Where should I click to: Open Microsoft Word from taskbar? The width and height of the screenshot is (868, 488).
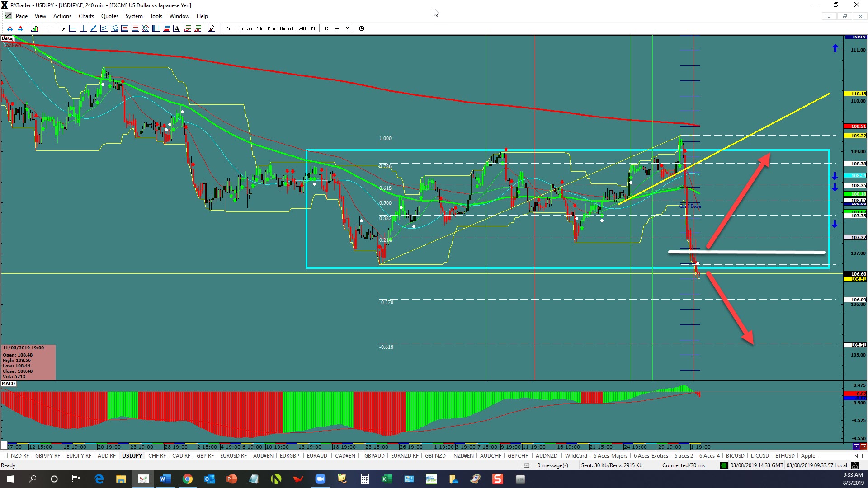point(165,479)
